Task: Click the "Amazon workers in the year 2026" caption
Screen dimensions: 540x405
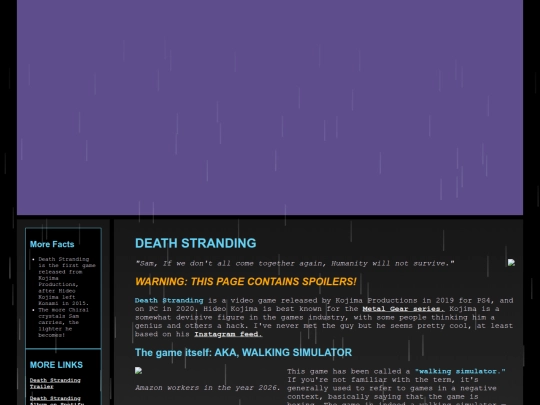Action: tap(208, 388)
